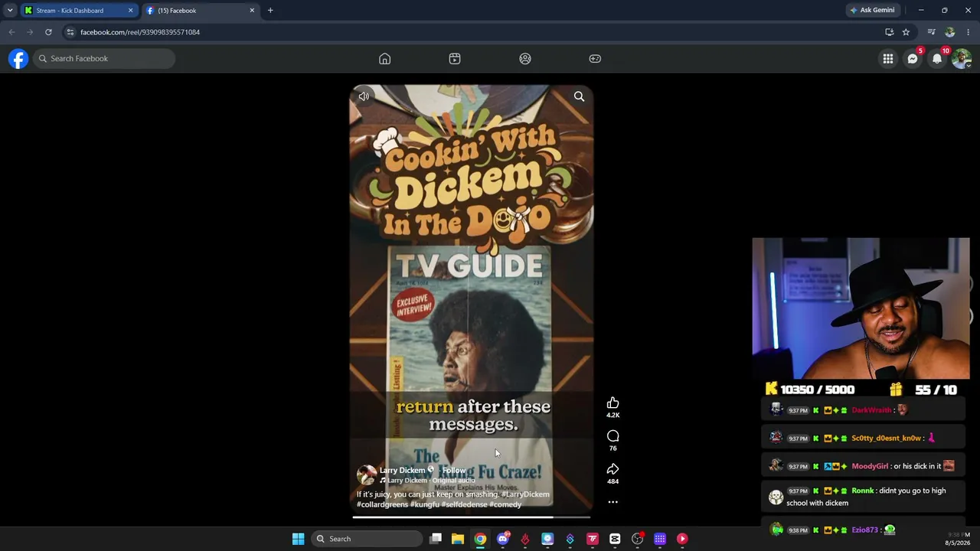This screenshot has width=980, height=551.
Task: Reload the page
Action: point(48,32)
